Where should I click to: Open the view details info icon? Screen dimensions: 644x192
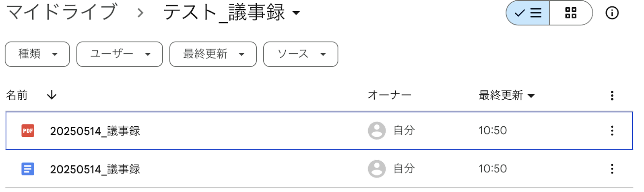pyautogui.click(x=612, y=13)
